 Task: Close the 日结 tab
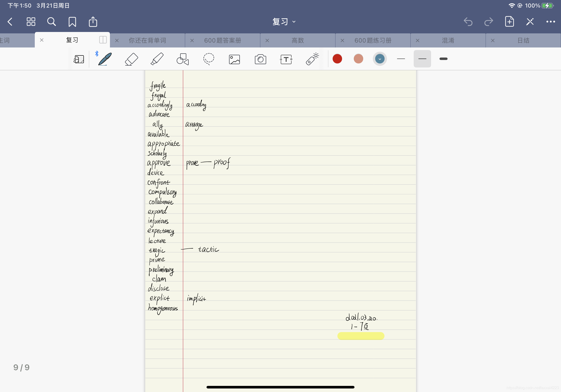pyautogui.click(x=493, y=41)
